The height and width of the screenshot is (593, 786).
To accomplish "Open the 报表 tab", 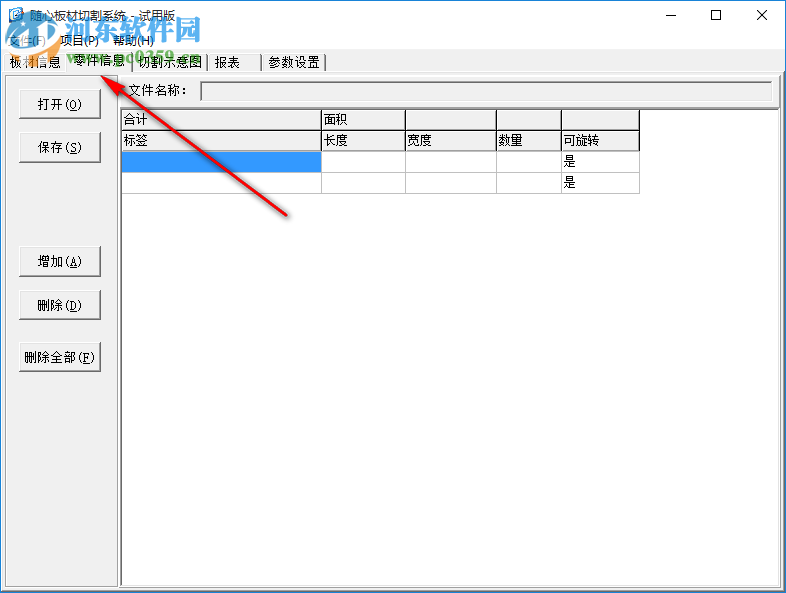I will [x=235, y=63].
